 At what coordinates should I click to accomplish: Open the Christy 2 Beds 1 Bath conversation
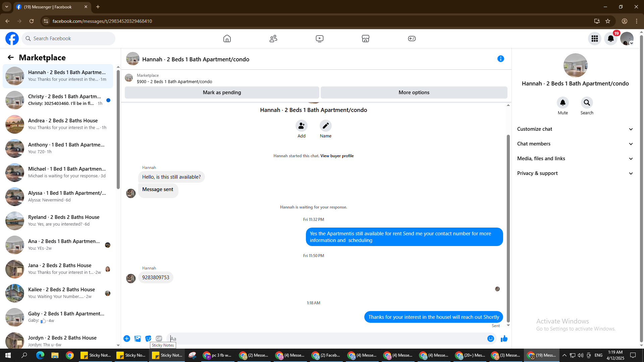[x=58, y=100]
